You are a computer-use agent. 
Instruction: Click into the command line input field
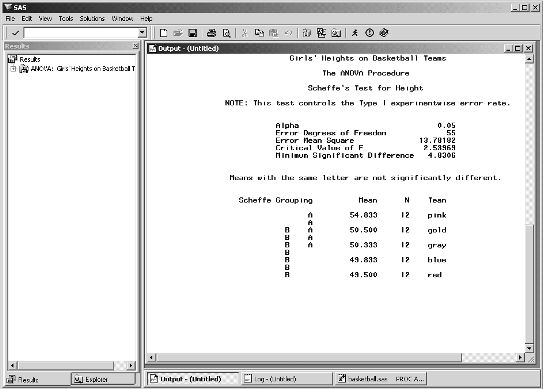tap(81, 33)
